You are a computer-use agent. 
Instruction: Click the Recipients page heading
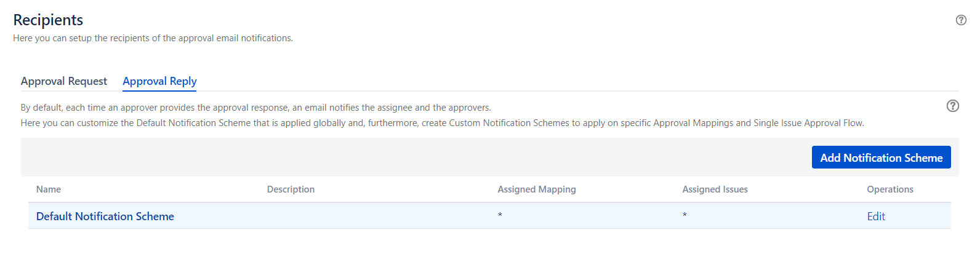(x=48, y=20)
